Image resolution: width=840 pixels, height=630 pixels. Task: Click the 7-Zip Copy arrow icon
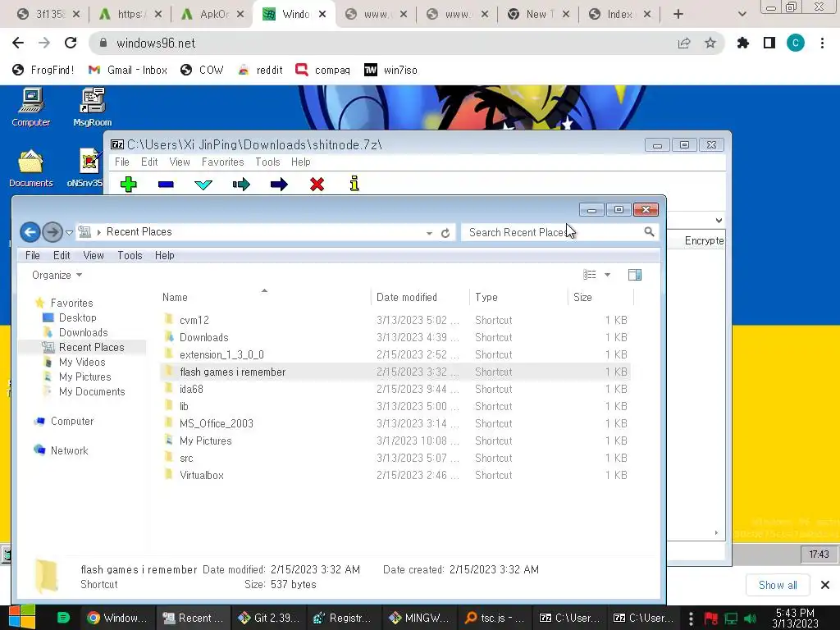[242, 185]
